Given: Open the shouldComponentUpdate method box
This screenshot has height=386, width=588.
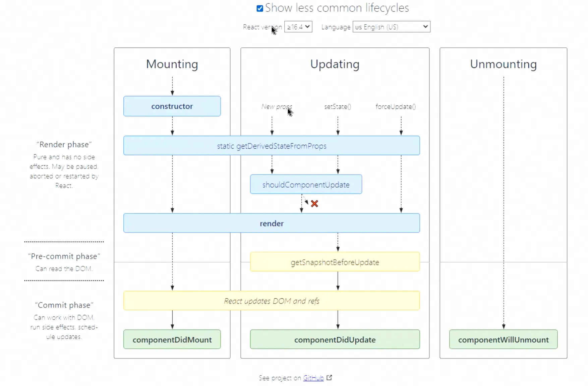Looking at the screenshot, I should (306, 185).
